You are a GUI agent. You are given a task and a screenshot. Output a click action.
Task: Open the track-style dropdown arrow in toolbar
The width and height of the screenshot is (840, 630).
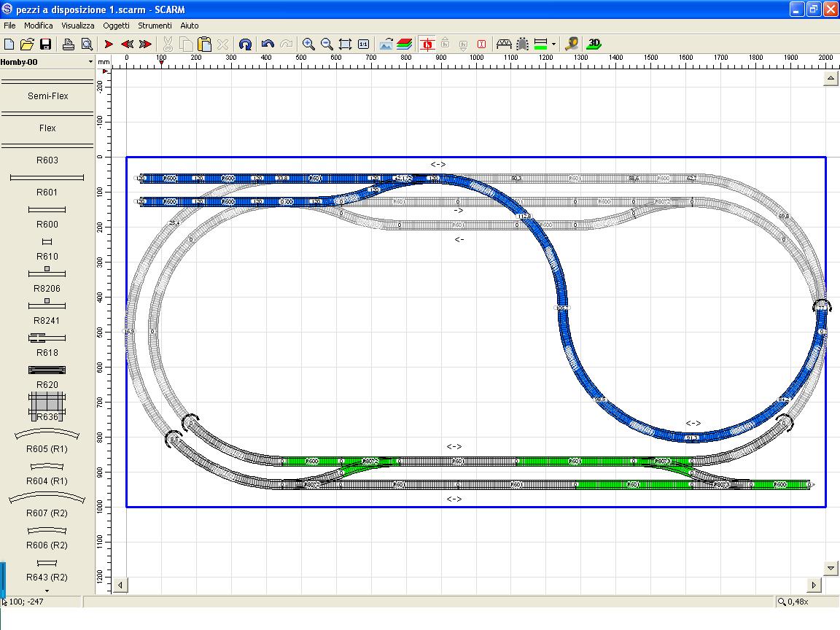tap(553, 44)
